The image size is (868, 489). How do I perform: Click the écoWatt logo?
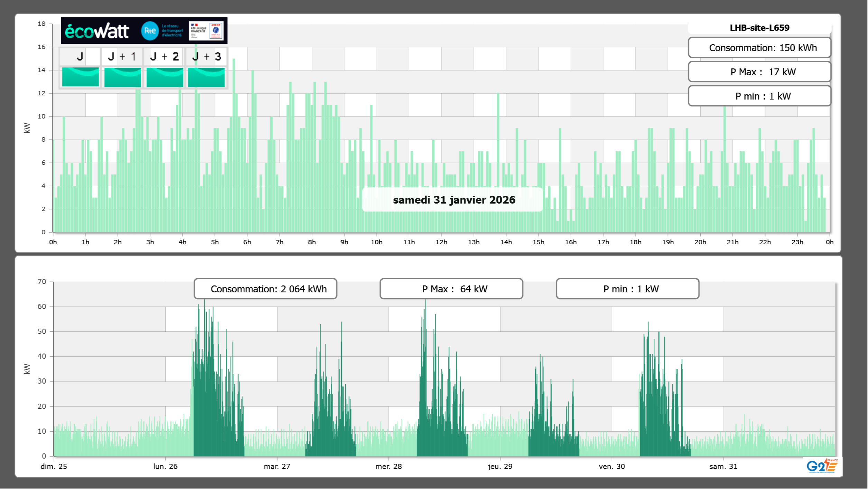(x=97, y=31)
